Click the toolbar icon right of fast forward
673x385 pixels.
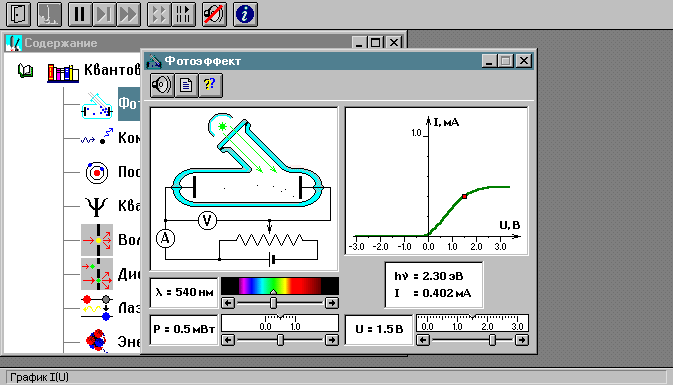[159, 14]
